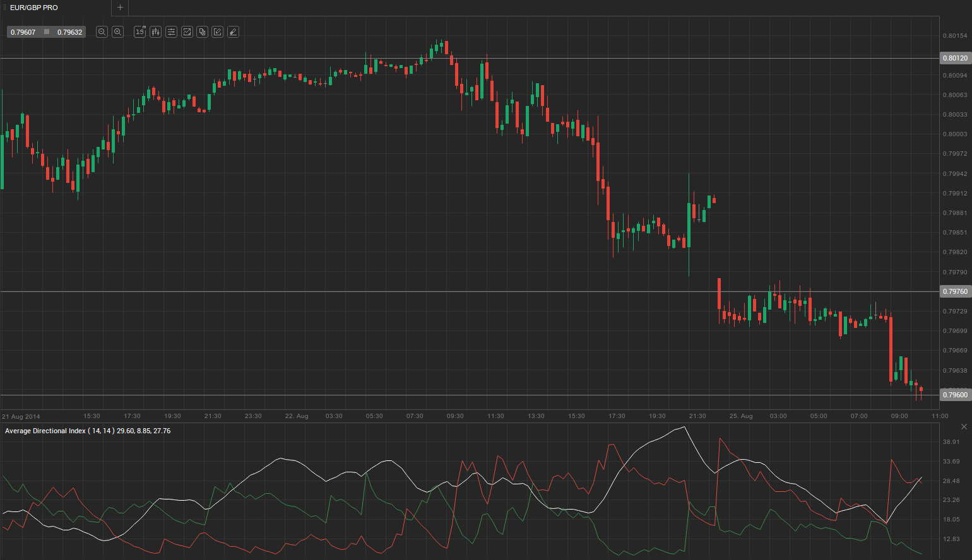Select the 0.79760 horizontal line price label
Screen dimensions: 972x560
tap(955, 291)
